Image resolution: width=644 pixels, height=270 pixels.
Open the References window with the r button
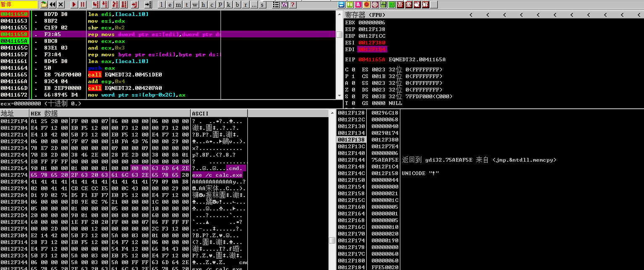245,5
